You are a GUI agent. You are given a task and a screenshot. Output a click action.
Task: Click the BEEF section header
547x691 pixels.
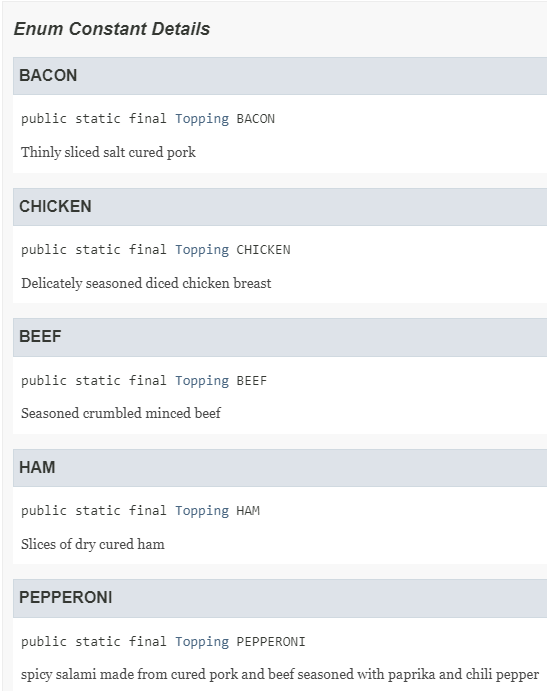[280, 337]
